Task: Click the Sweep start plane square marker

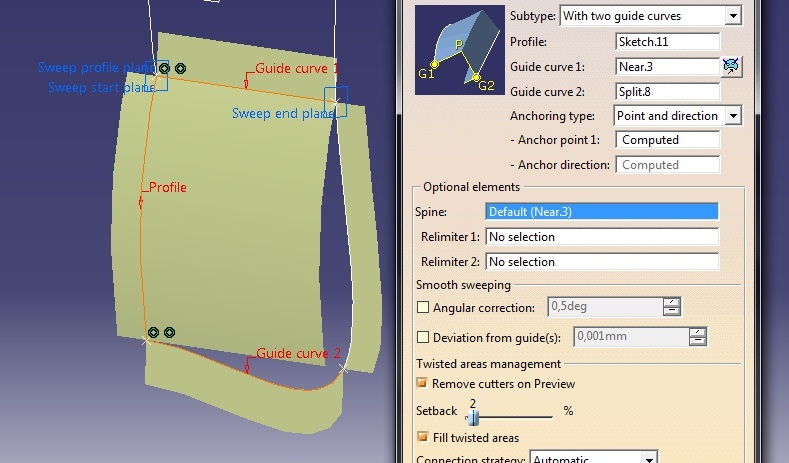Action: pyautogui.click(x=156, y=78)
